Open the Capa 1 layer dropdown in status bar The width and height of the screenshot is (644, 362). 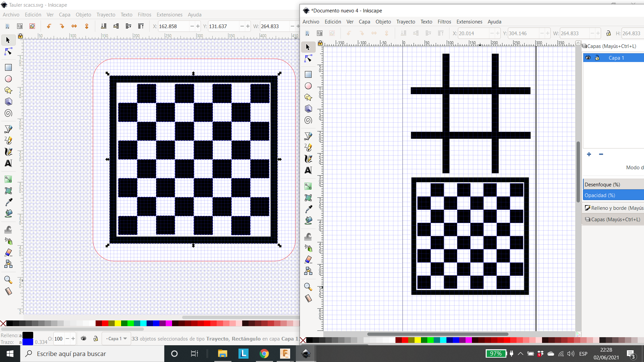(116, 339)
